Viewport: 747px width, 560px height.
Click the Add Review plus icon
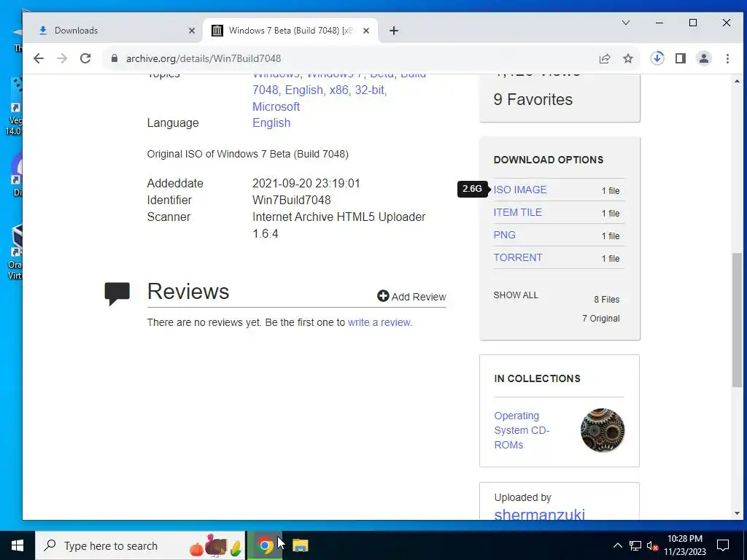pyautogui.click(x=383, y=296)
